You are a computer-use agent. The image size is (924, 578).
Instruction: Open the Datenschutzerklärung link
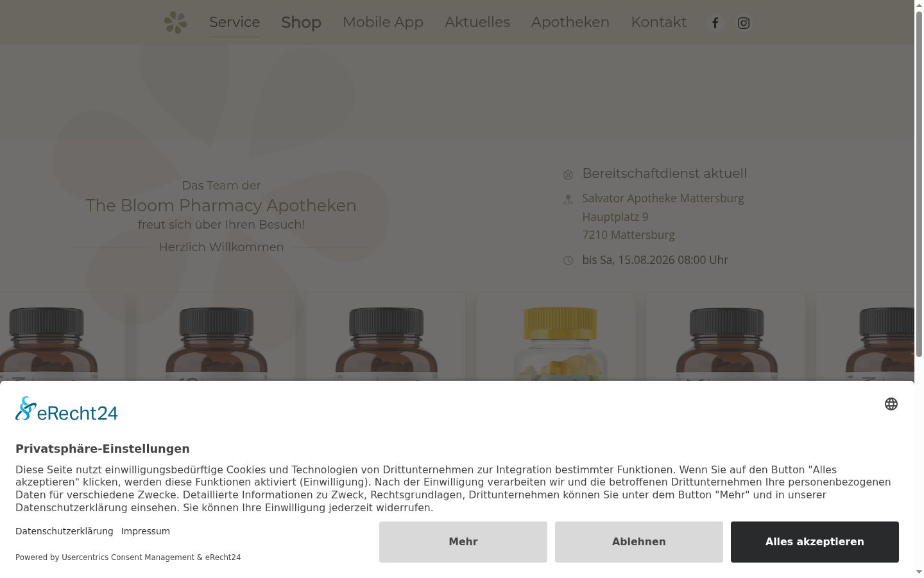click(64, 531)
